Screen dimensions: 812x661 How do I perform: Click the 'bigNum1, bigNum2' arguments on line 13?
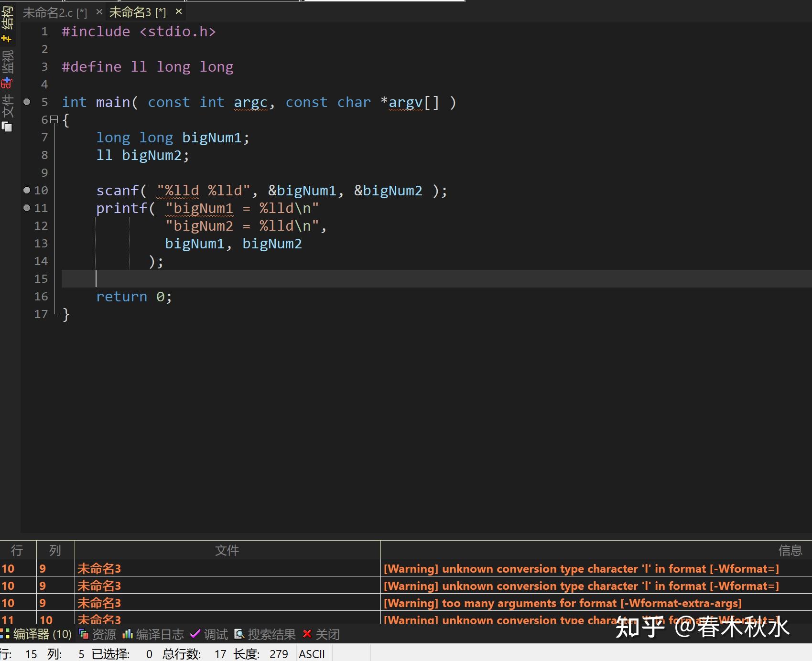click(x=233, y=244)
